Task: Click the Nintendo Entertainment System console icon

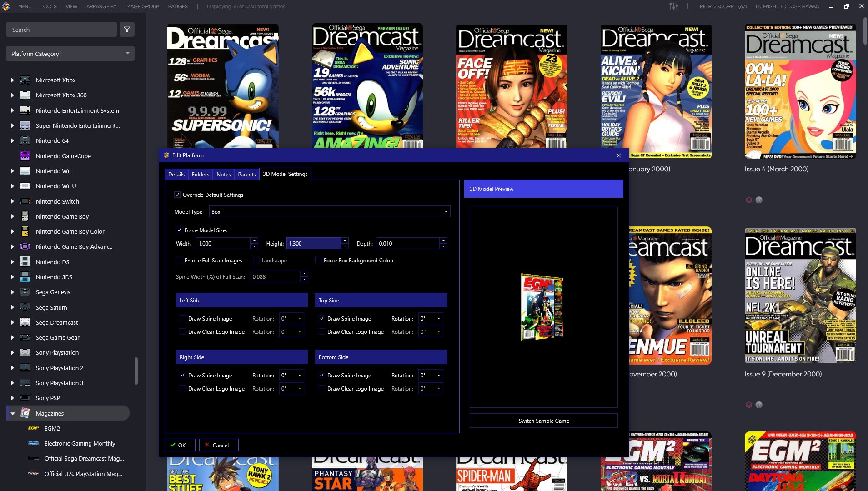Action: point(25,110)
